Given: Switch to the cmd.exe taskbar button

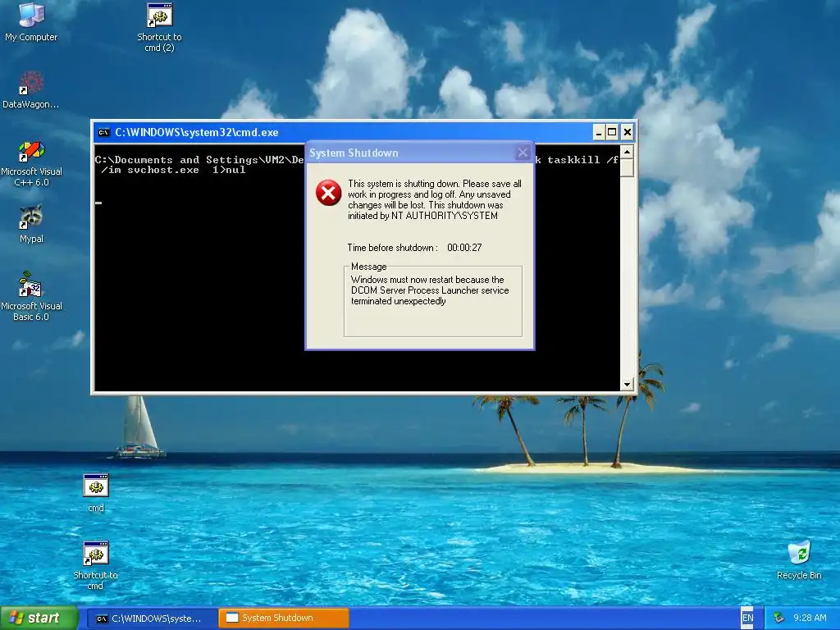Looking at the screenshot, I should click(x=152, y=619).
